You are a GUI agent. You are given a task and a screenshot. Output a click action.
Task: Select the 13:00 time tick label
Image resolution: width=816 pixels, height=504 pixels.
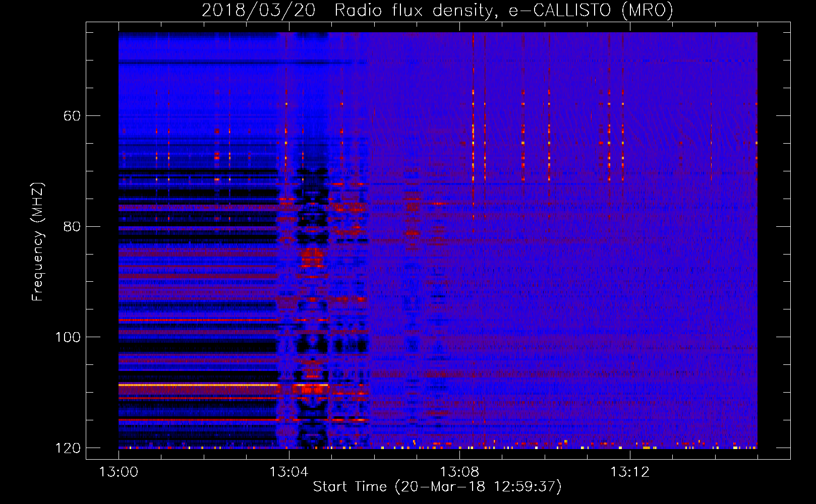[x=119, y=472]
